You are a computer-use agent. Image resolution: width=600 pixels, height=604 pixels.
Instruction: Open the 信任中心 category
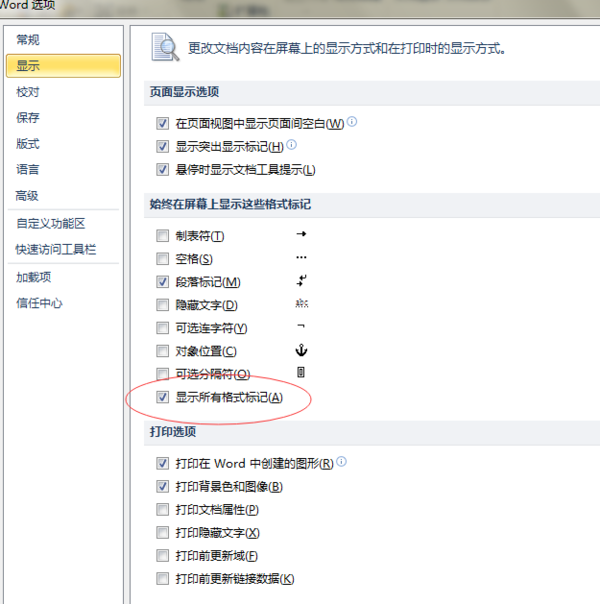point(39,303)
